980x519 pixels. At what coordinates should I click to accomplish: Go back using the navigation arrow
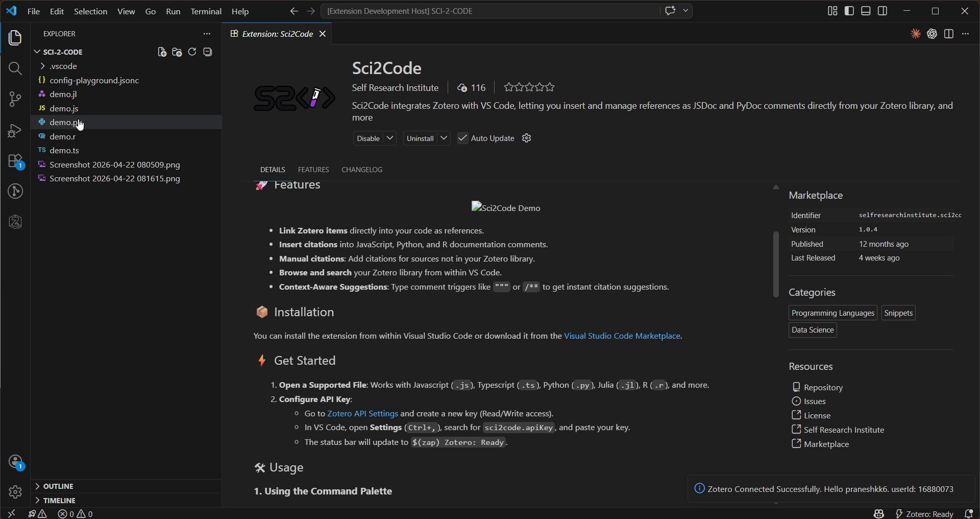click(x=294, y=11)
